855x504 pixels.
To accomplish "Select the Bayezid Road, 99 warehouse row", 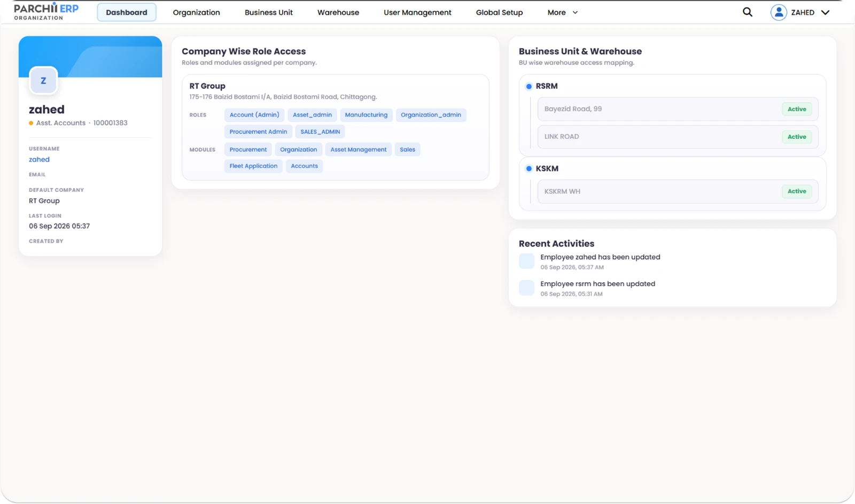I will [678, 109].
